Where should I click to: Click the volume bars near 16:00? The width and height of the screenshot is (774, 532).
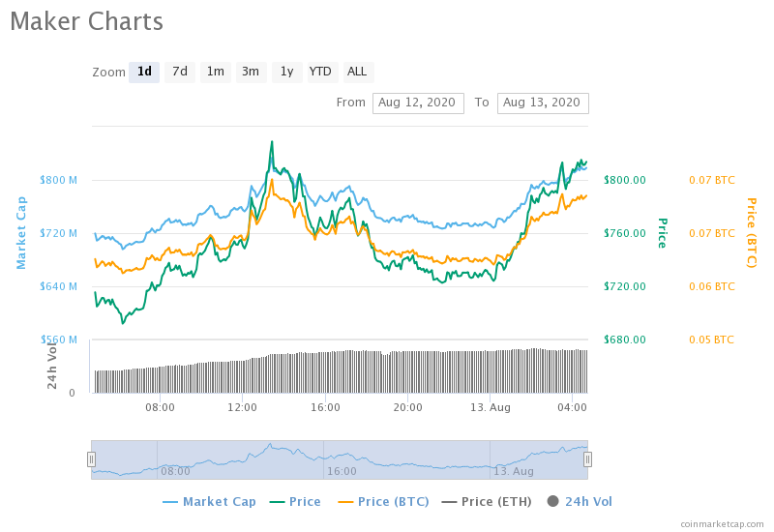point(325,372)
